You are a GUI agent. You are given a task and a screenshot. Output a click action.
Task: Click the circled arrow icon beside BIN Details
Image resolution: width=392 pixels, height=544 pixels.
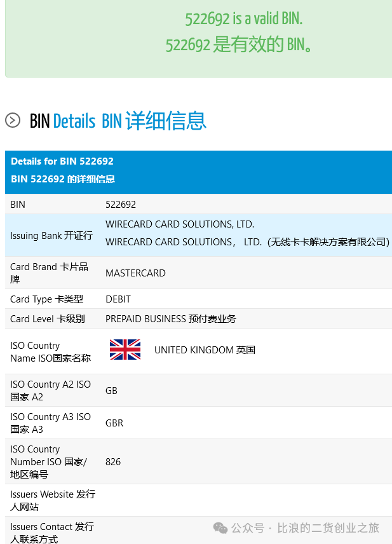click(13, 120)
